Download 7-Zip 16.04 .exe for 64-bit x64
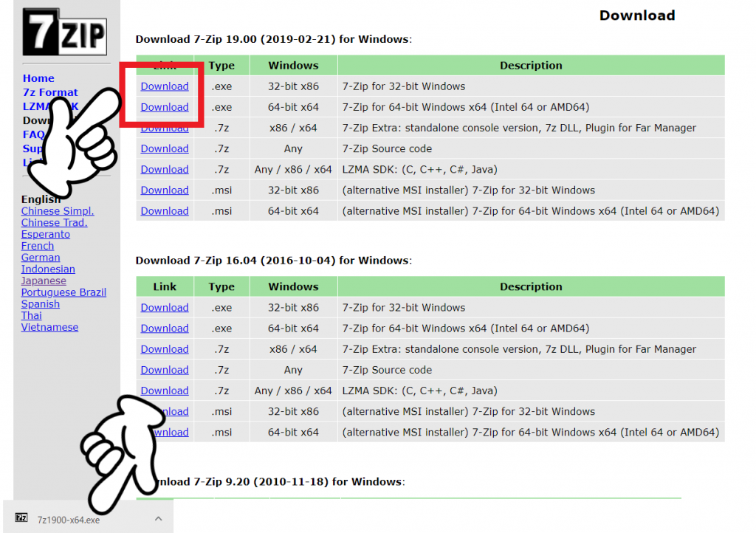 [165, 329]
